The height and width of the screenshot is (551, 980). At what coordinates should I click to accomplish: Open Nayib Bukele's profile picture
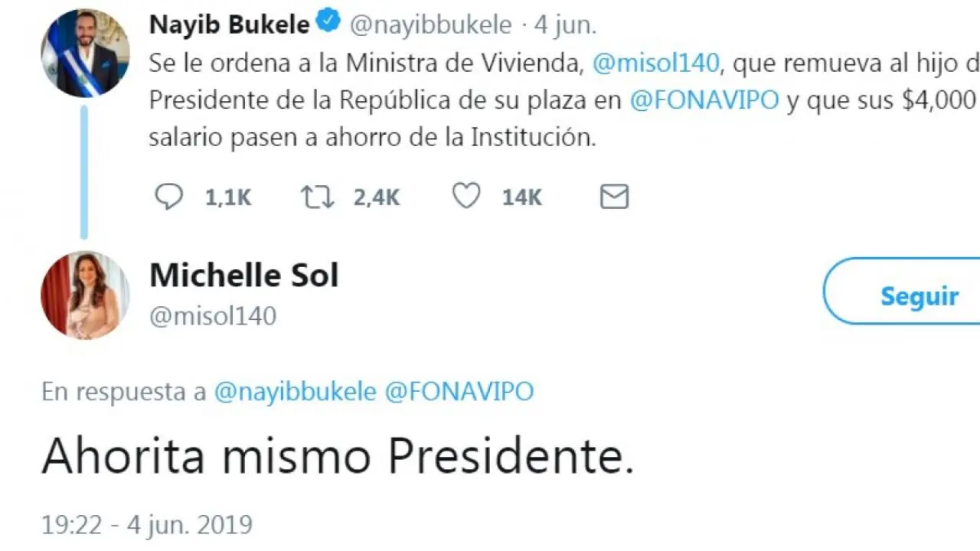85,53
